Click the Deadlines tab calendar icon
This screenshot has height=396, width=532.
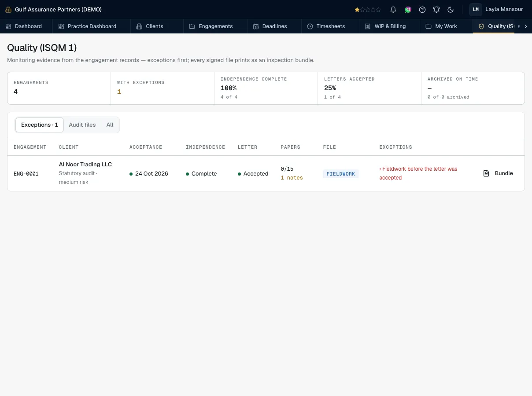click(256, 26)
